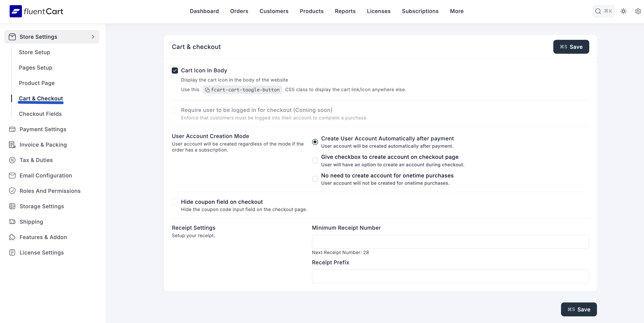Uncheck Cart Icon In Body
Screen dimensions: 644x323
(x=175, y=70)
